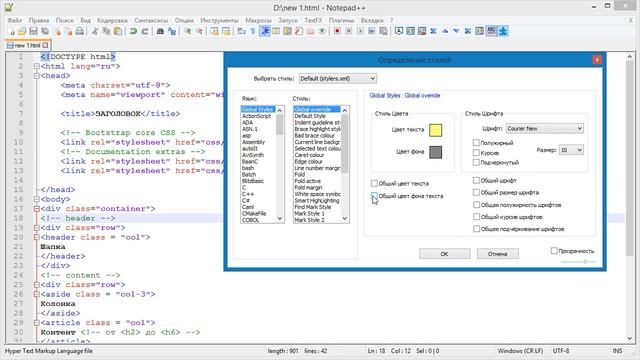Click the red Record Macro icon

pos(337,31)
